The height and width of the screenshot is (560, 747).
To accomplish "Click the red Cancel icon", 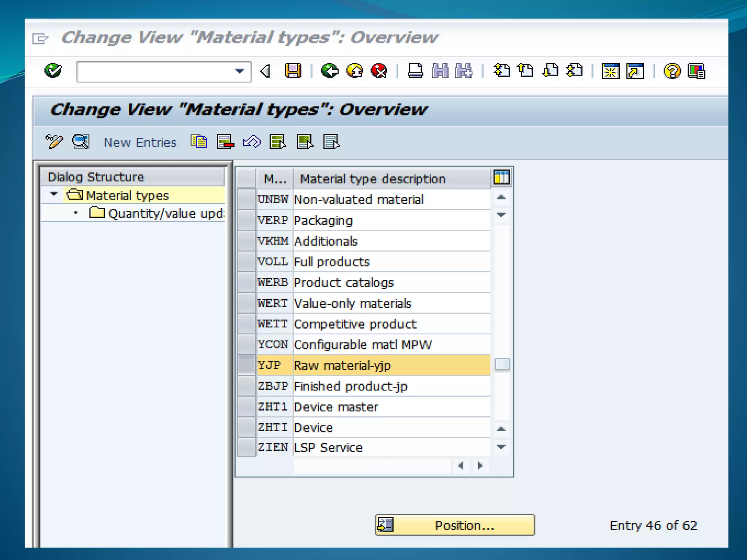I will click(379, 70).
